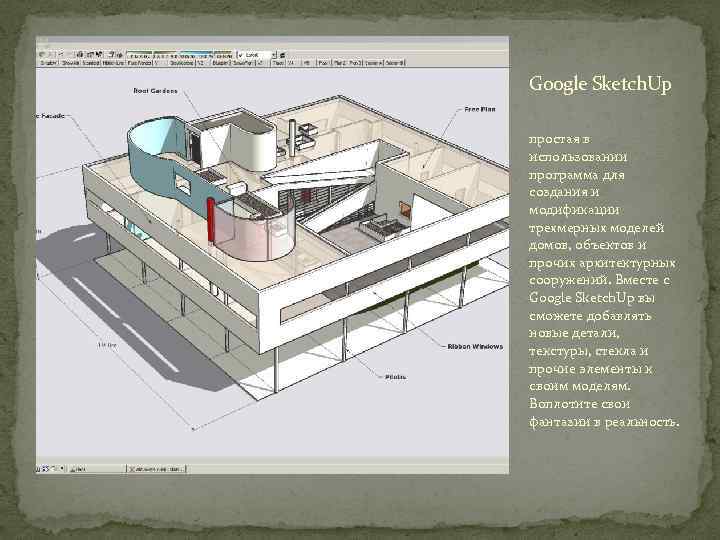Select the red column on the roof
This screenshot has width=720, height=540.
210,219
